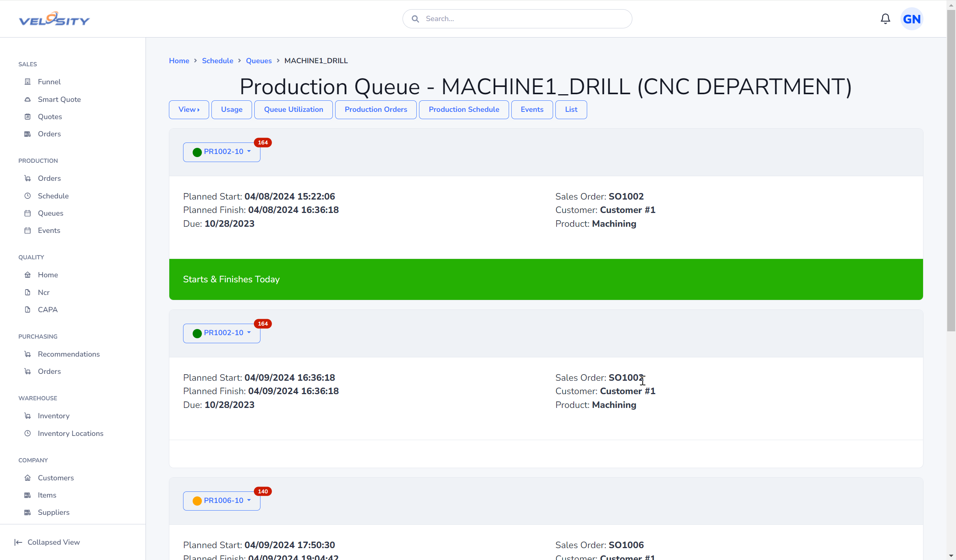Click the Events calendar icon in sidebar
This screenshot has width=956, height=560.
coord(28,230)
